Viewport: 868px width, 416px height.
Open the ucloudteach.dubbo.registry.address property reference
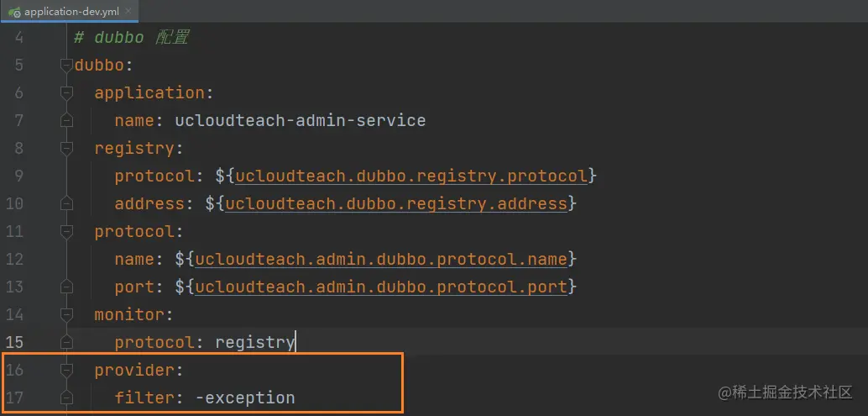pos(395,203)
